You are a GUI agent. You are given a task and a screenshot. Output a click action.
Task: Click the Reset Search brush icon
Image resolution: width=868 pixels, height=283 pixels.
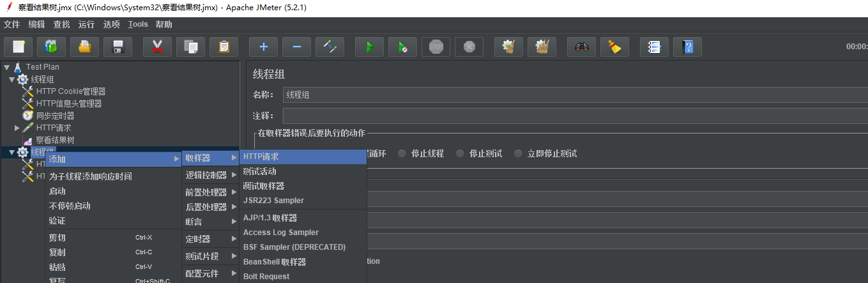(x=614, y=47)
